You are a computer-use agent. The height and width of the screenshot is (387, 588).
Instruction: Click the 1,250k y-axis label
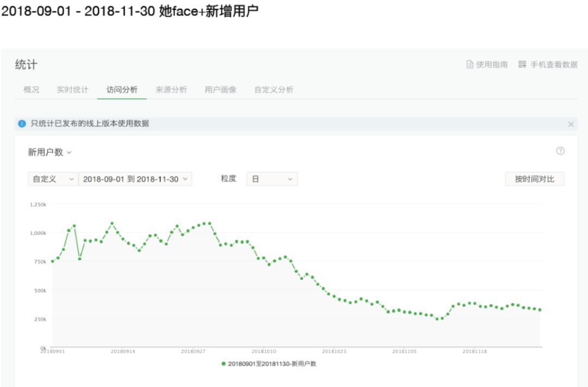(x=38, y=204)
